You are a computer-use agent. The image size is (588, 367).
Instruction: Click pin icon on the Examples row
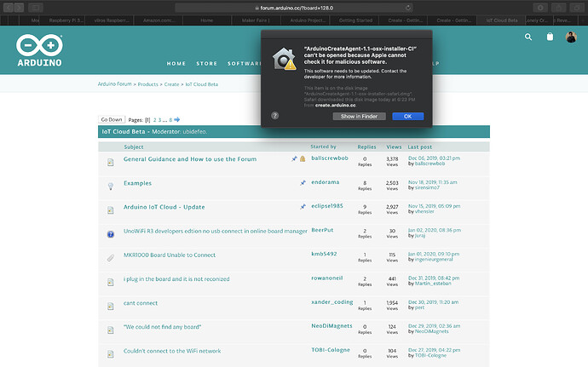303,183
